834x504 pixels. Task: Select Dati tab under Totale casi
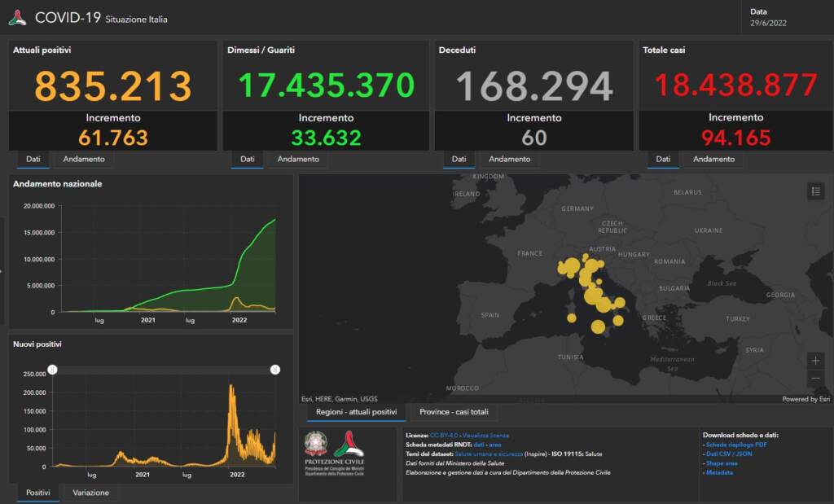point(663,159)
